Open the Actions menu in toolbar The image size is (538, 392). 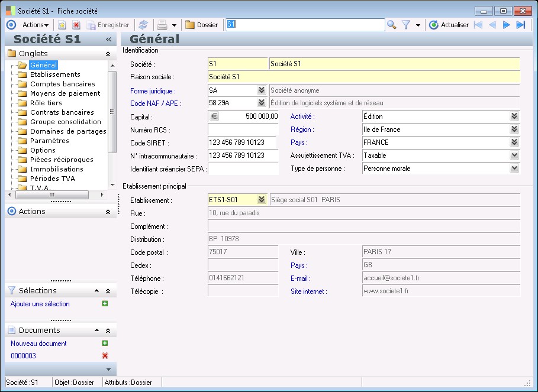coord(35,25)
